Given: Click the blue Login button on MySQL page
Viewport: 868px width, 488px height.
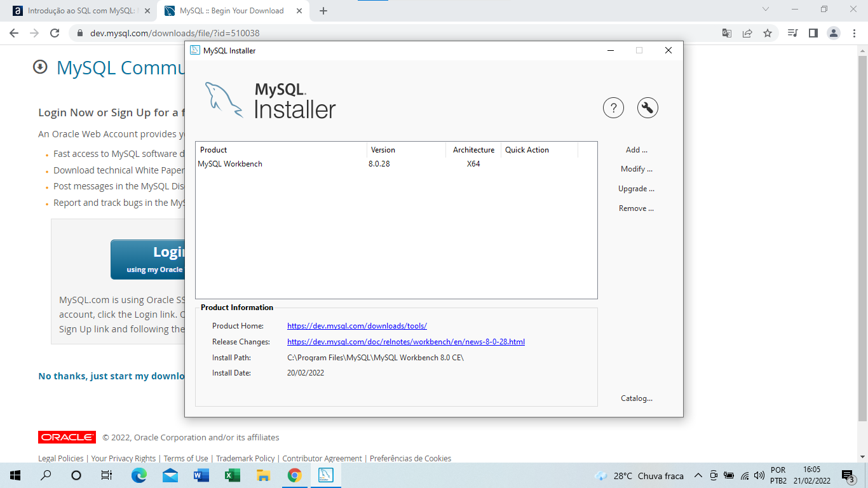Looking at the screenshot, I should (147, 259).
